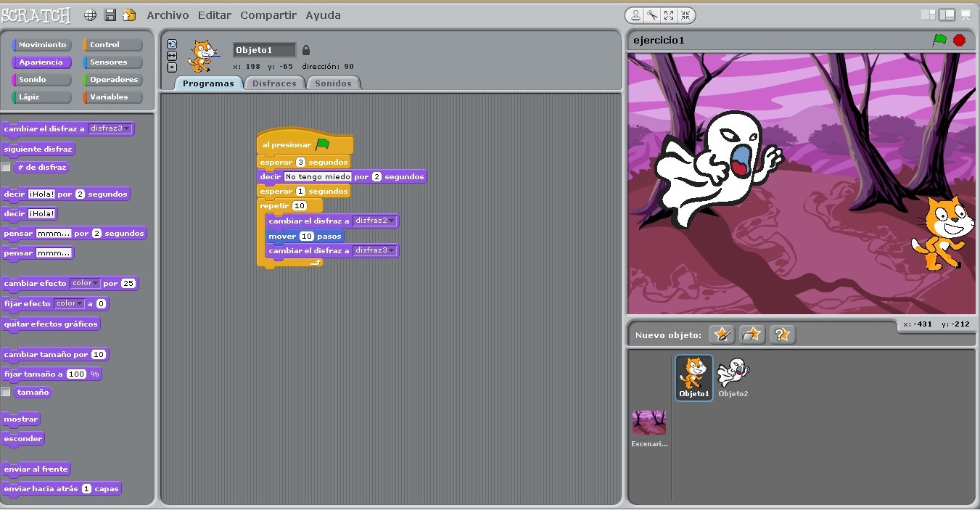980x513 pixels.
Task: Open disfraz3 dropdown in palette block
Action: [127, 129]
